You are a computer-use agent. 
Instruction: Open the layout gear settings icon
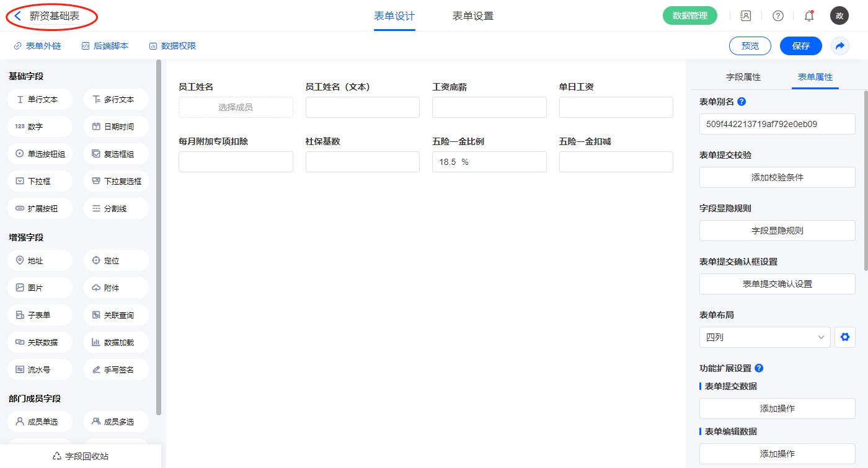[x=844, y=337]
